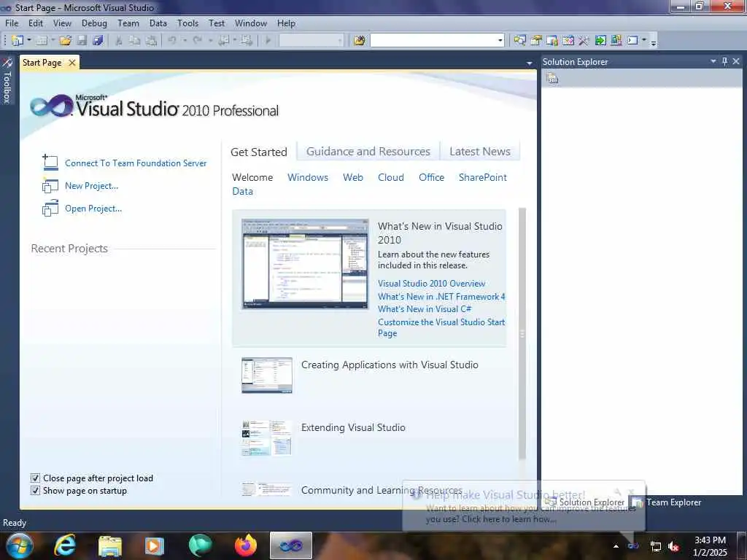This screenshot has height=560, width=747.
Task: Open the Window menu
Action: [251, 23]
